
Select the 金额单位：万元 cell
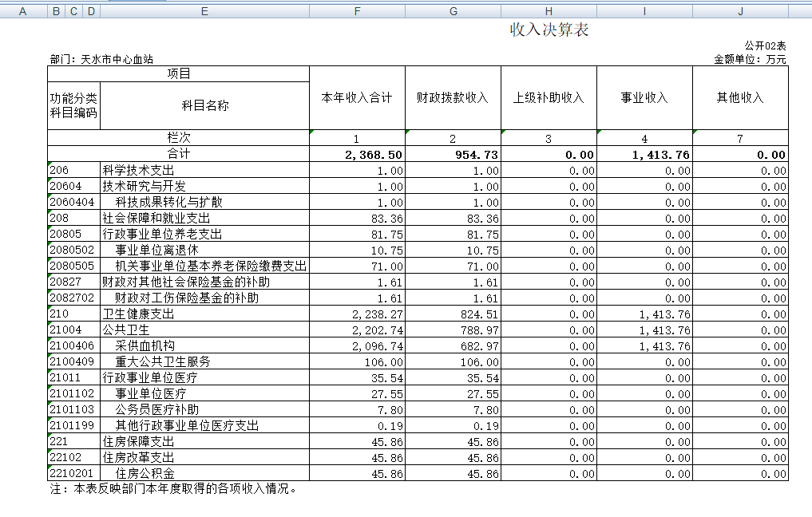coord(750,59)
